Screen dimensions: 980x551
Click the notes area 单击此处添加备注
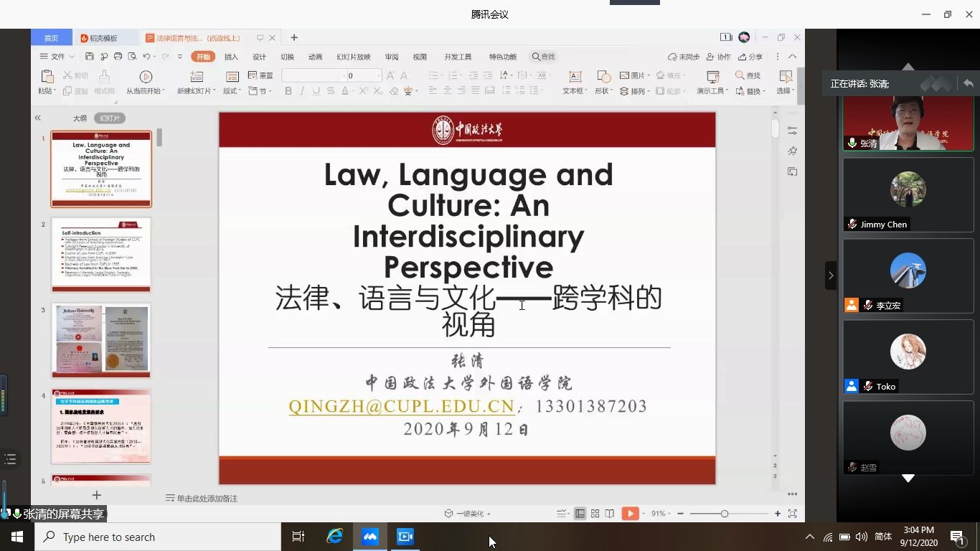pyautogui.click(x=207, y=498)
